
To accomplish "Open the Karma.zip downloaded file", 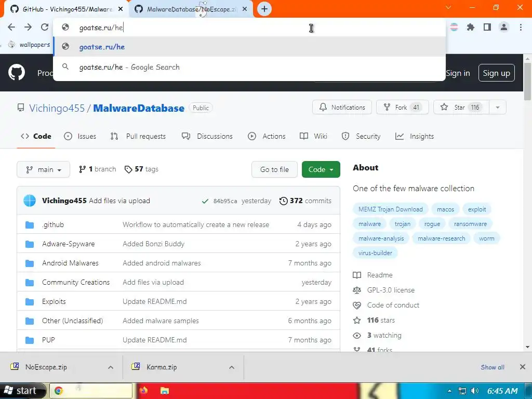I will 162,367.
